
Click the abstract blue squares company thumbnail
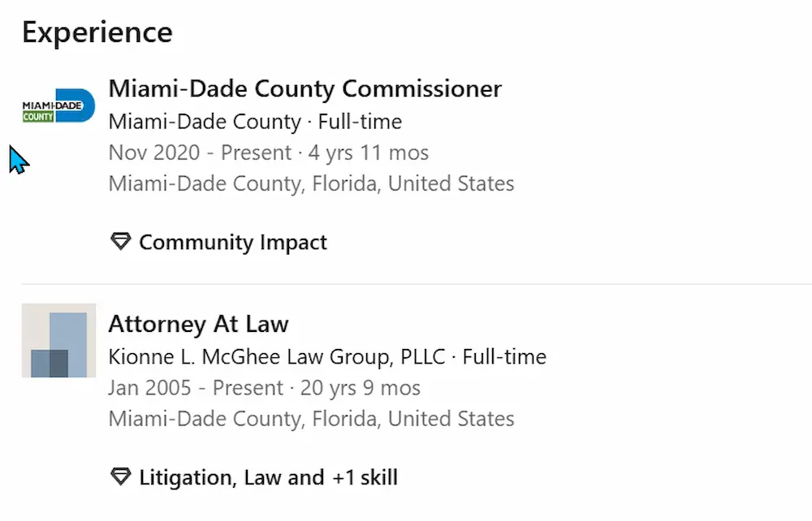[58, 341]
